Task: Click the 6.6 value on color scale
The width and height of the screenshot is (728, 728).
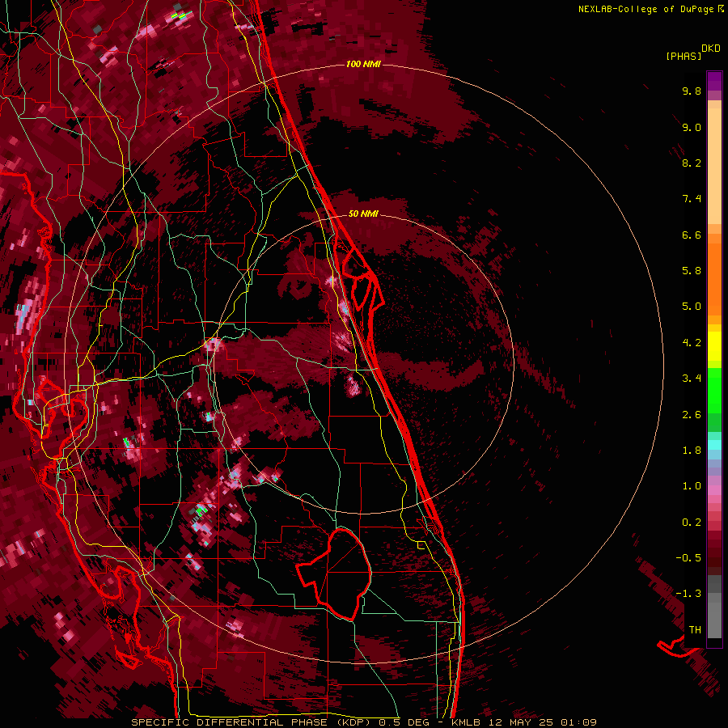Action: [692, 235]
